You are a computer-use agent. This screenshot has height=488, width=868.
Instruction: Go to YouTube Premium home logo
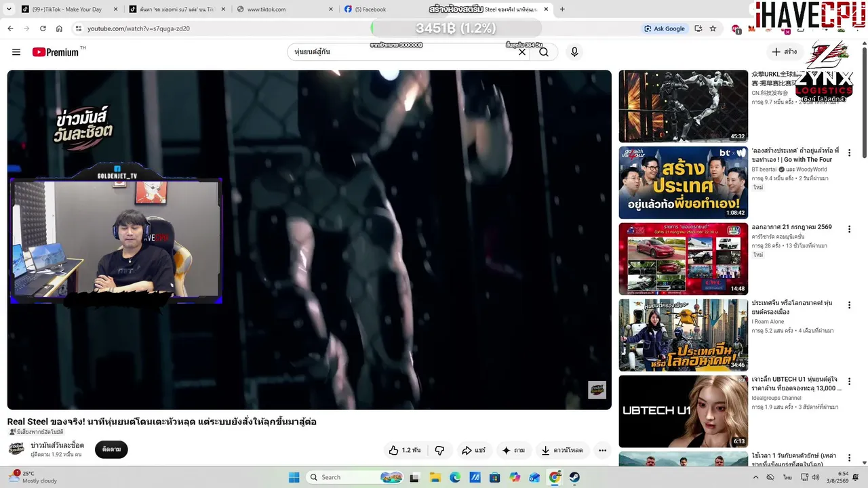pos(55,52)
